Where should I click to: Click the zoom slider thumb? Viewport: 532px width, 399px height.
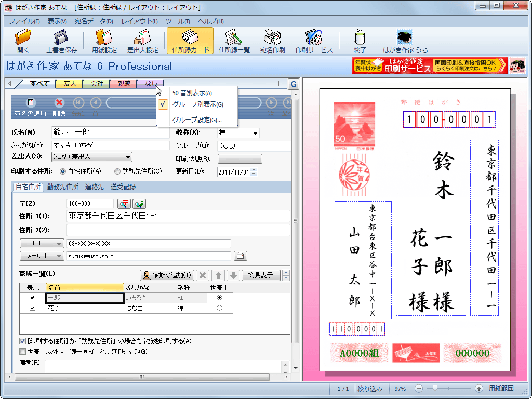point(435,389)
